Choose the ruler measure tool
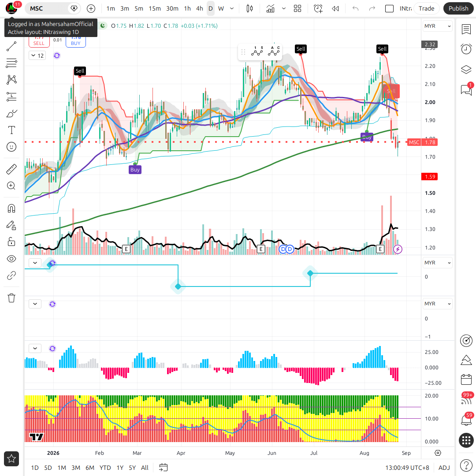Image resolution: width=476 pixels, height=476 pixels. (x=11, y=169)
